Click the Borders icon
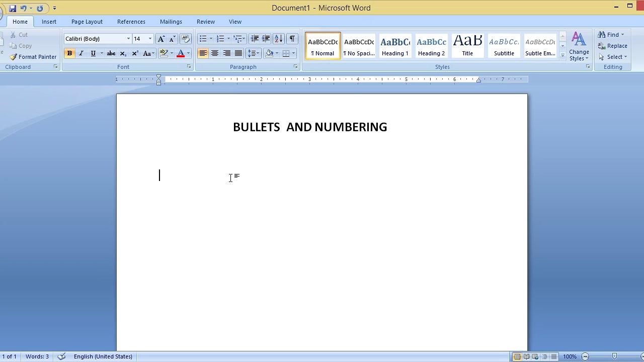Image resolution: width=644 pixels, height=362 pixels. (x=286, y=53)
